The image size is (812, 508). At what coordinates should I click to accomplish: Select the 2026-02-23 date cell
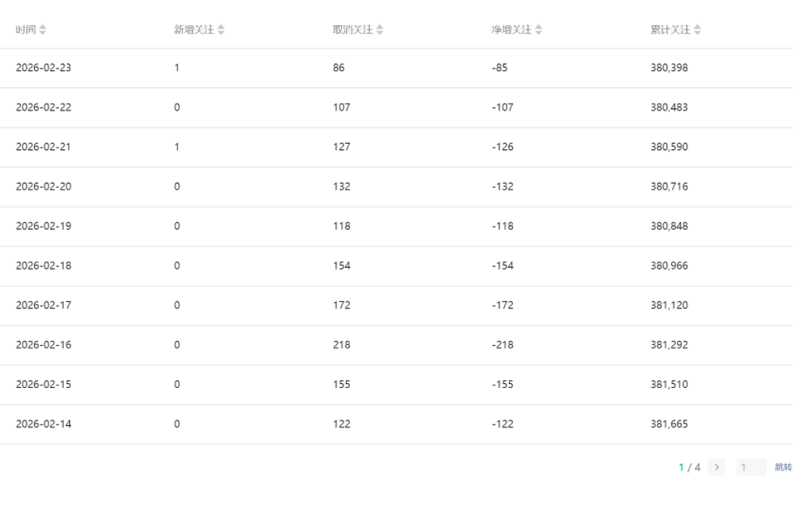pyautogui.click(x=44, y=68)
